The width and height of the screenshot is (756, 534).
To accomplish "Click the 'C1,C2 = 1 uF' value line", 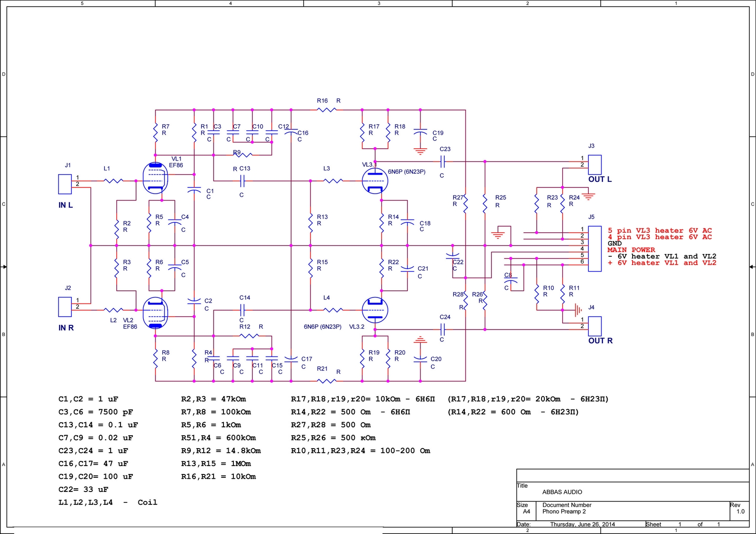I will click(88, 399).
